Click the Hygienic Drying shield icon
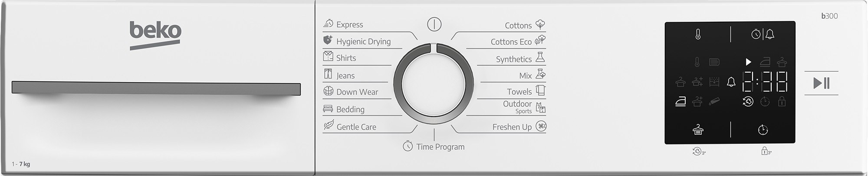The height and width of the screenshot is (176, 868). [328, 40]
